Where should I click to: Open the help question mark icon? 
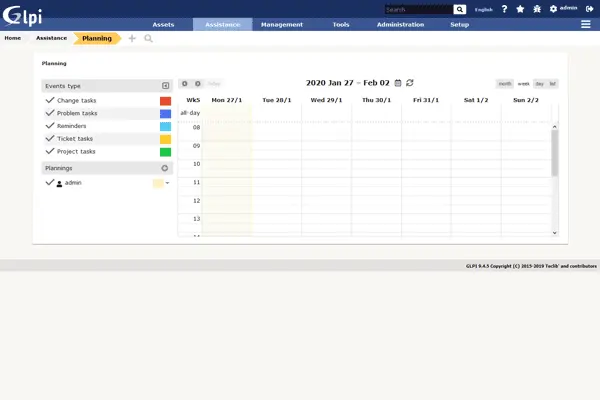(504, 9)
